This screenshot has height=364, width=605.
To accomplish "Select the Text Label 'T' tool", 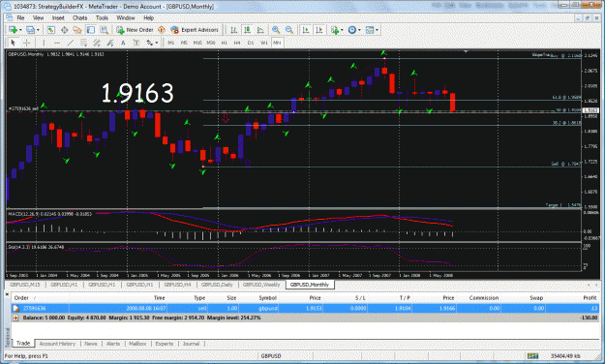I will (136, 43).
